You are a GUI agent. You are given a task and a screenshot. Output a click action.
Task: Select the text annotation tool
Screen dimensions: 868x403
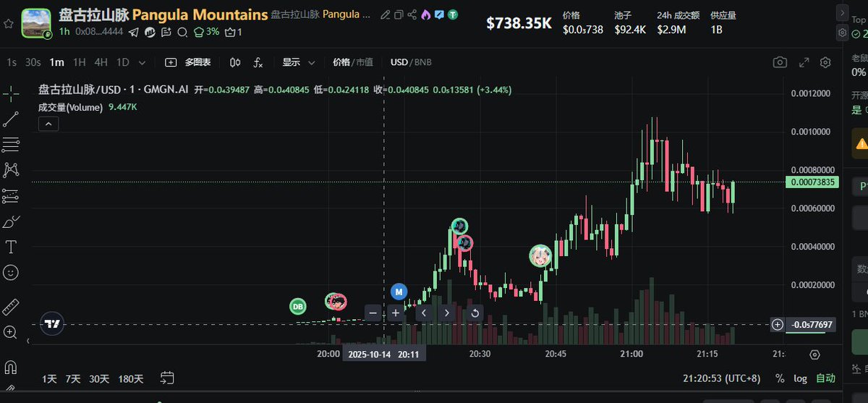point(11,247)
